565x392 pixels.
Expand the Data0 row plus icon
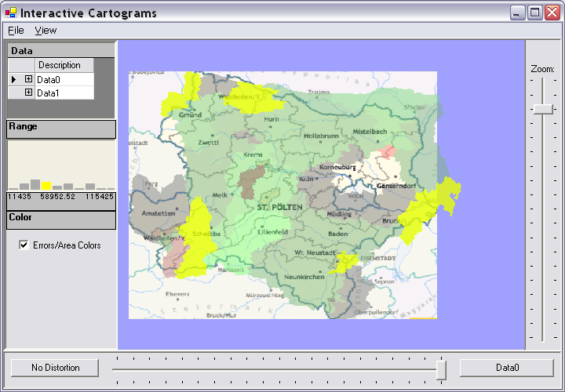[28, 79]
